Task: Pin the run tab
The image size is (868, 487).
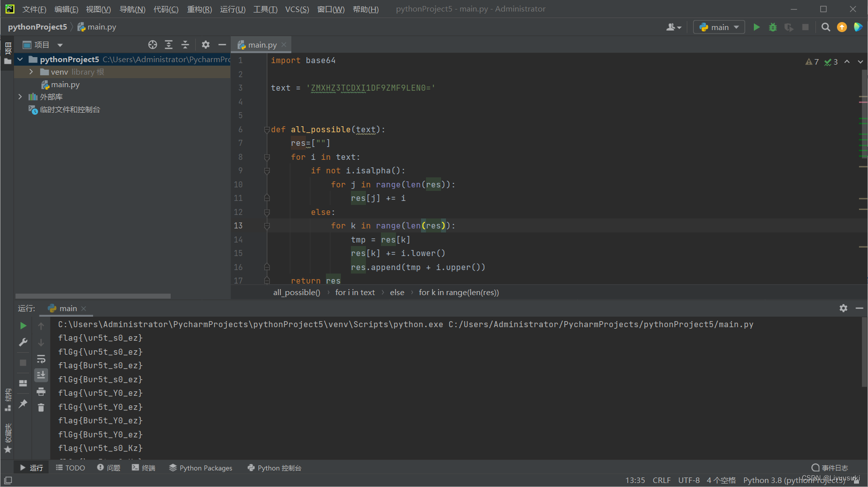Action: pos(23,403)
